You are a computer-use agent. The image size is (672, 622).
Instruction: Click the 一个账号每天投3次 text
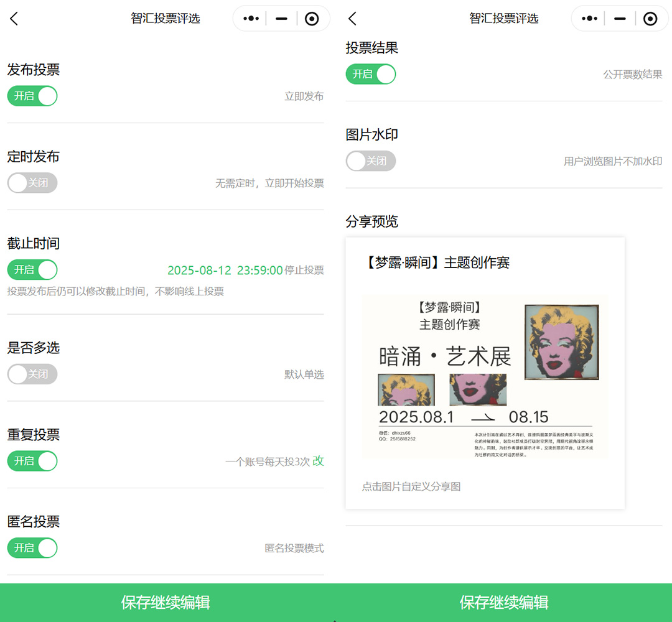(x=268, y=462)
